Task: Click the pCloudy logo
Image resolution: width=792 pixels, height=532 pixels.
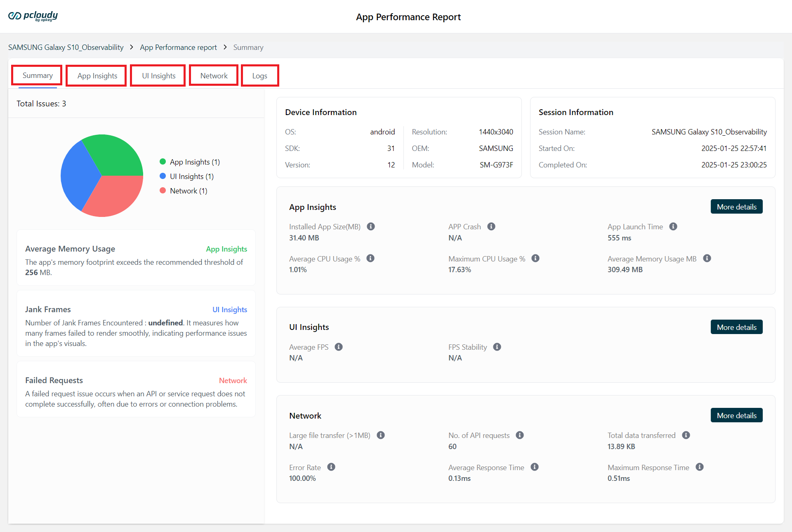Action: pyautogui.click(x=33, y=16)
